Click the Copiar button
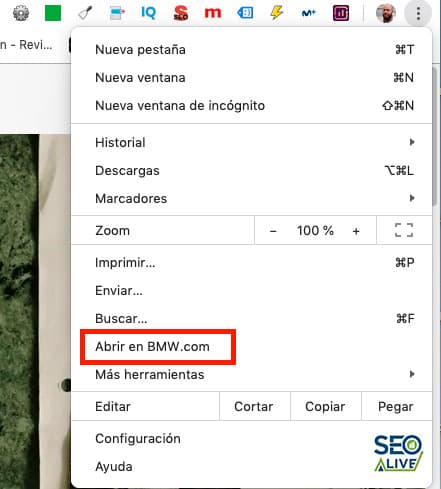Screen dimensions: 441x489 tap(326, 406)
